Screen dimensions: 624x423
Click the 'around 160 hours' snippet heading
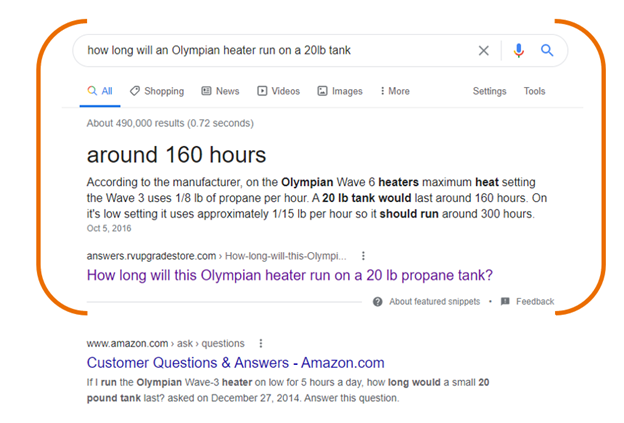(176, 155)
